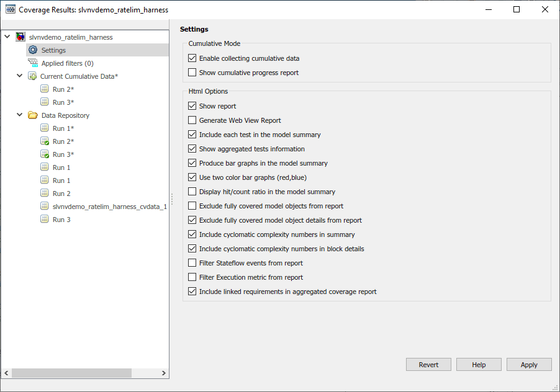Select the Applied filters (0) item
The height and width of the screenshot is (392, 560).
(67, 63)
